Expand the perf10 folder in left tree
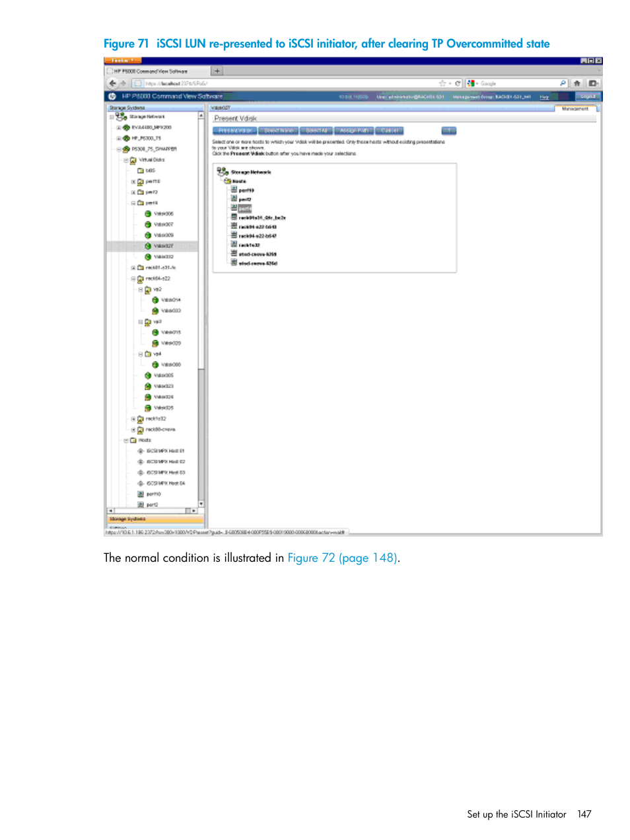Screen dimensions: 630x840 [x=133, y=182]
